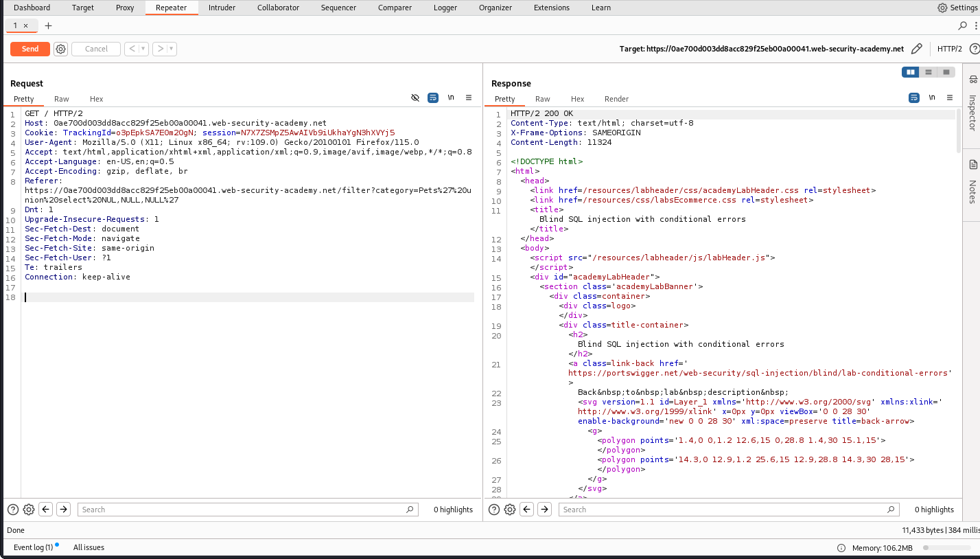Click the memory usage progress bar
980x559 pixels.
click(x=948, y=548)
